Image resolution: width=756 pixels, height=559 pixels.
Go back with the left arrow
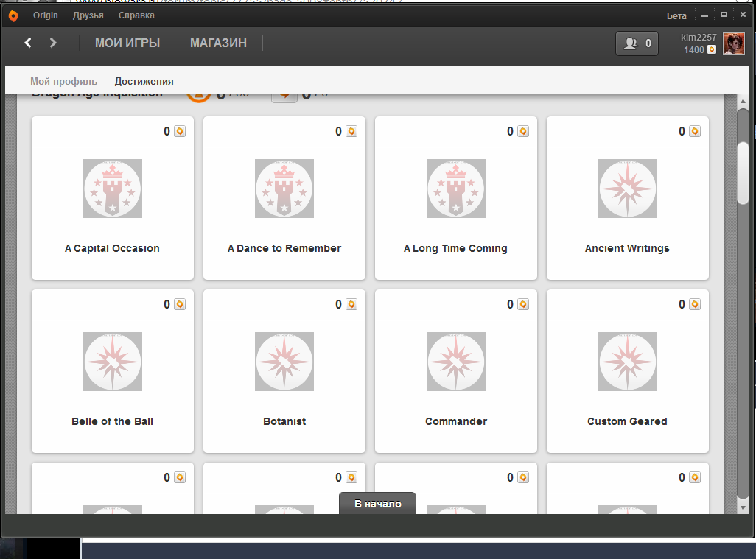click(x=28, y=43)
